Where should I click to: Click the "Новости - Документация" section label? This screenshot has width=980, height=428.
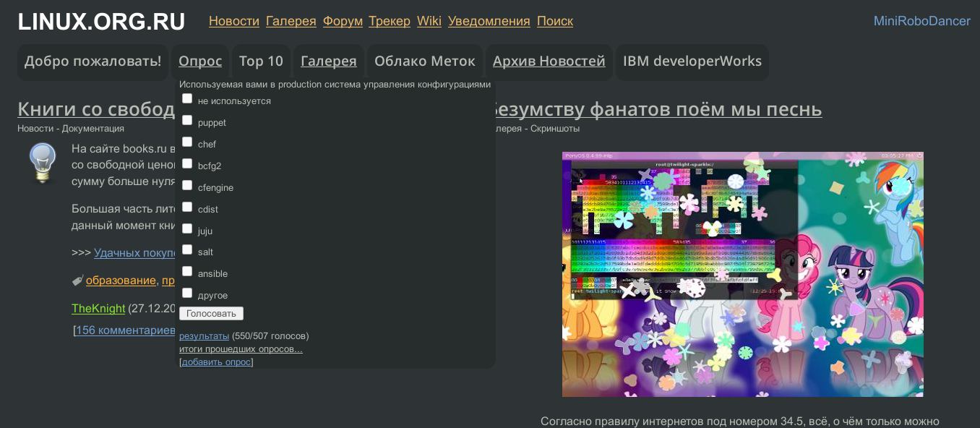point(71,129)
